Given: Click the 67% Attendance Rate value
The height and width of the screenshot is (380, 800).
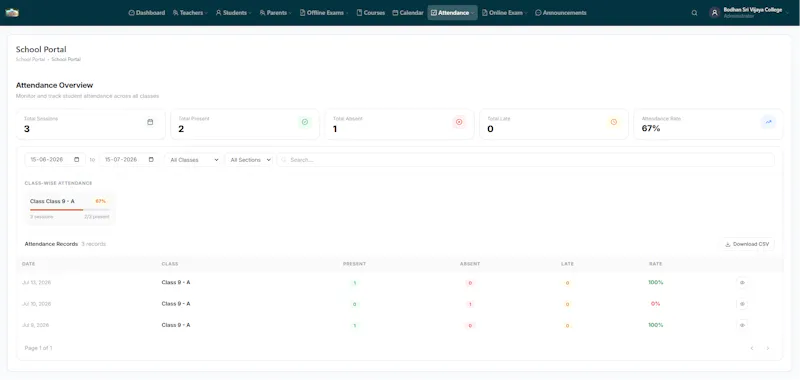Looking at the screenshot, I should (651, 129).
